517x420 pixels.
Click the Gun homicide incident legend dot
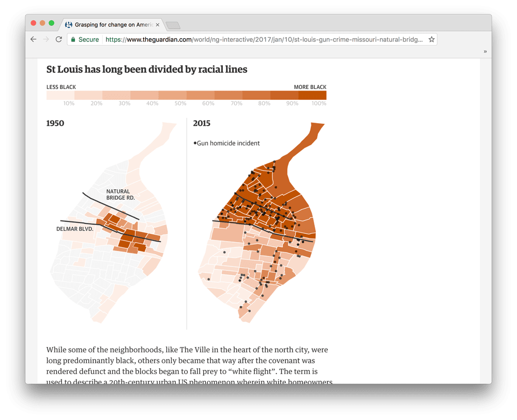point(195,143)
